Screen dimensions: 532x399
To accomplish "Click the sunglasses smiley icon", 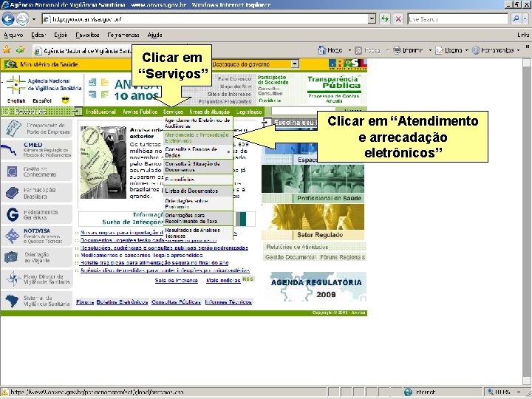I will pyautogui.click(x=66, y=100).
